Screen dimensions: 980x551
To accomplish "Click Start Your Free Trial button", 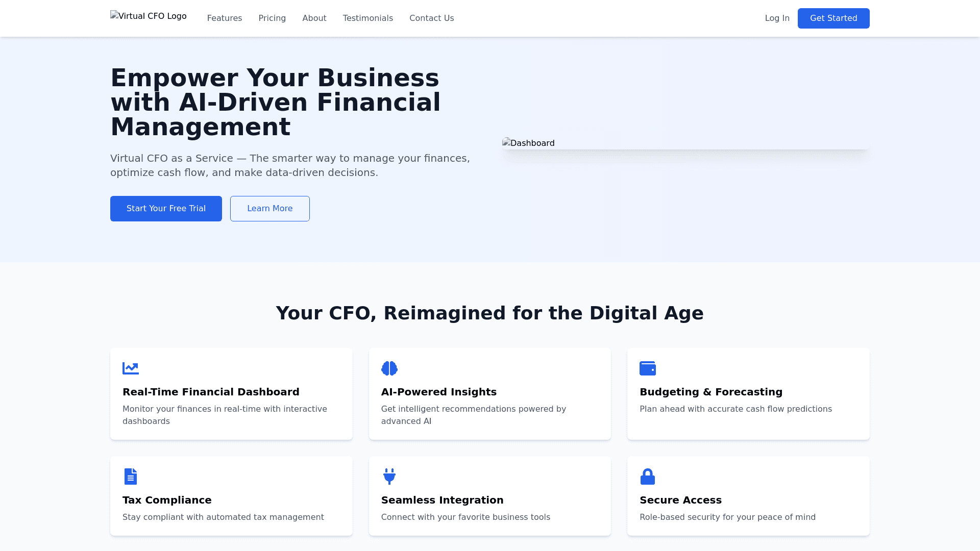I will tap(166, 209).
